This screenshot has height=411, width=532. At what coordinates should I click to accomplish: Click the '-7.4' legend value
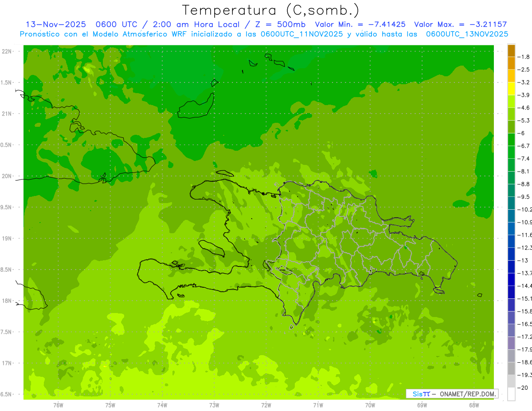[x=524, y=159]
